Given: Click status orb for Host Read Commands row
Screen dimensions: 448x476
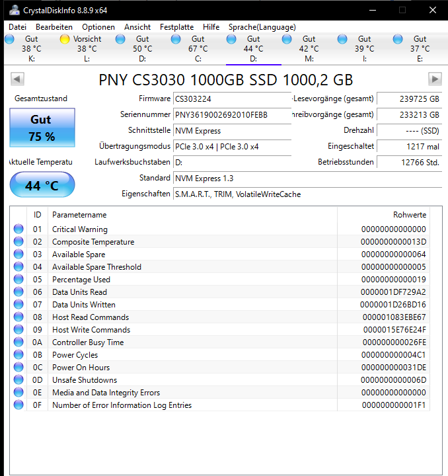Looking at the screenshot, I should tap(19, 317).
